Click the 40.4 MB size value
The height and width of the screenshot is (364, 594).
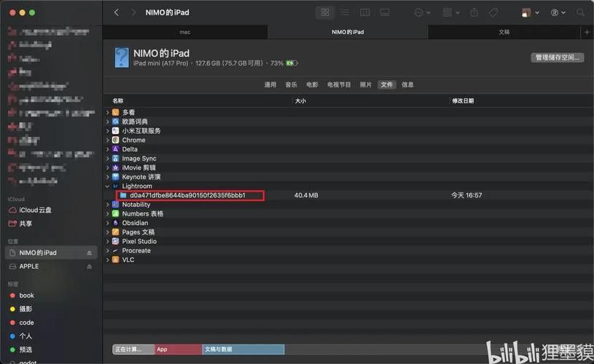click(306, 195)
